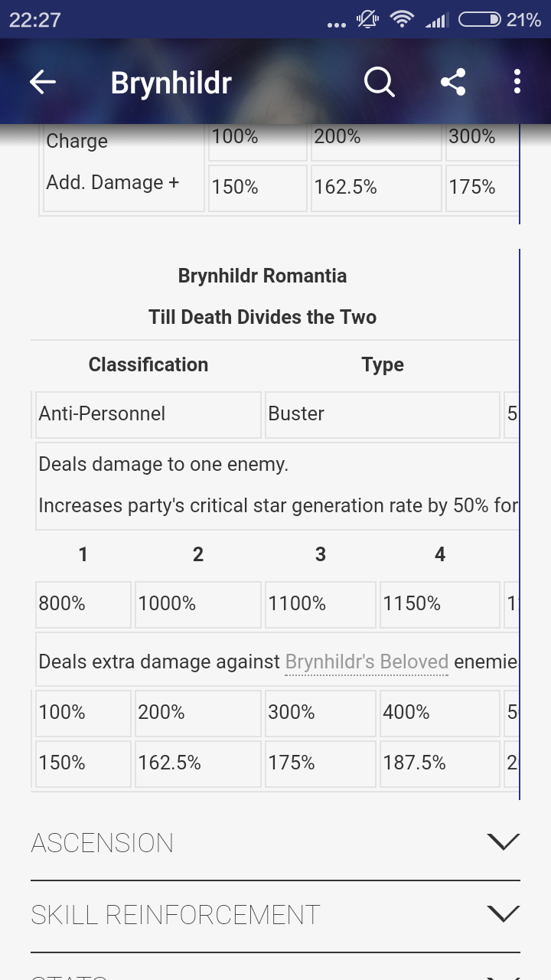Expand the ASCENSION section chevron
The width and height of the screenshot is (551, 980).
503,842
